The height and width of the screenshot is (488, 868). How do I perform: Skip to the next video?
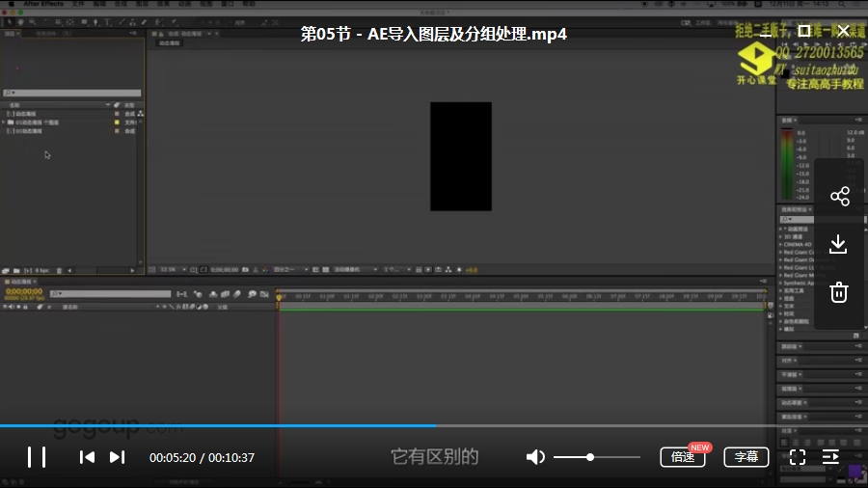(117, 457)
